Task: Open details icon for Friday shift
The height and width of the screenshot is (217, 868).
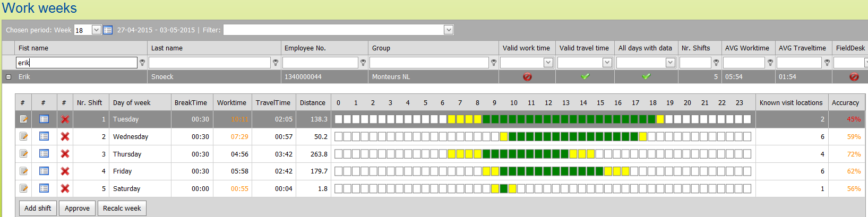Action: [x=44, y=171]
